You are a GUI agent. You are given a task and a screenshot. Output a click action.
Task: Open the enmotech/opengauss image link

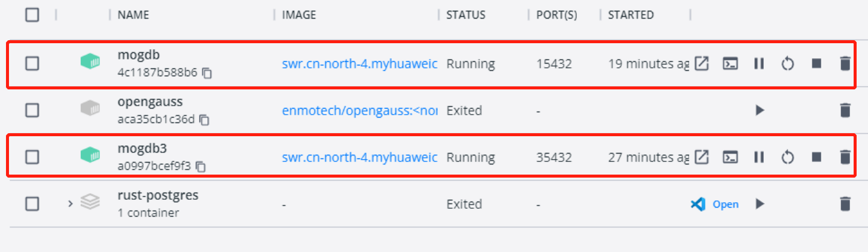[359, 110]
